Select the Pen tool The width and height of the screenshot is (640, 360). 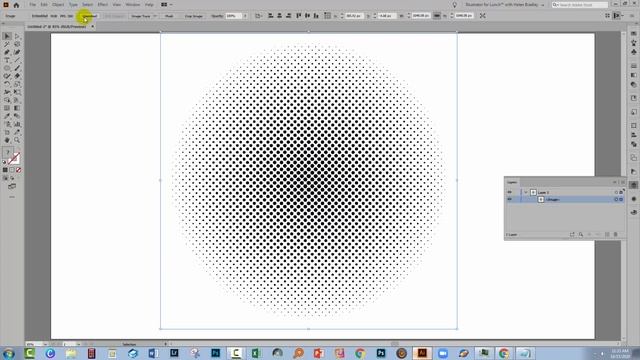click(7, 52)
